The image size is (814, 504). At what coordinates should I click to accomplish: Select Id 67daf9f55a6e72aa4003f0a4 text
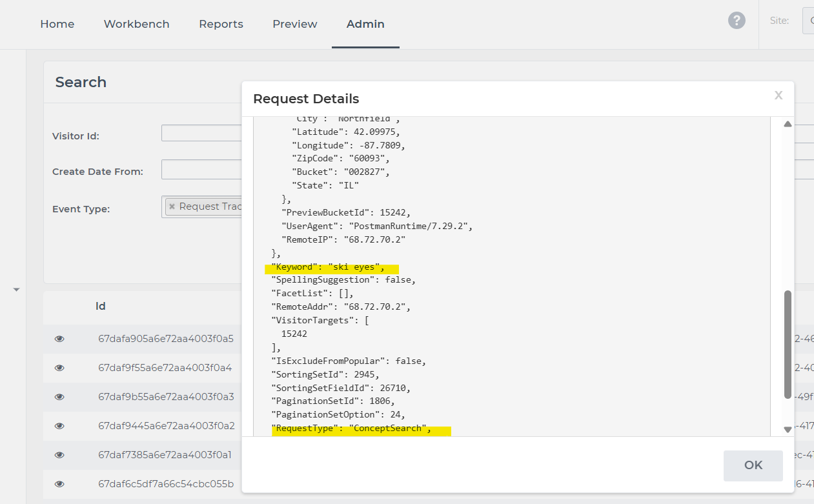165,368
